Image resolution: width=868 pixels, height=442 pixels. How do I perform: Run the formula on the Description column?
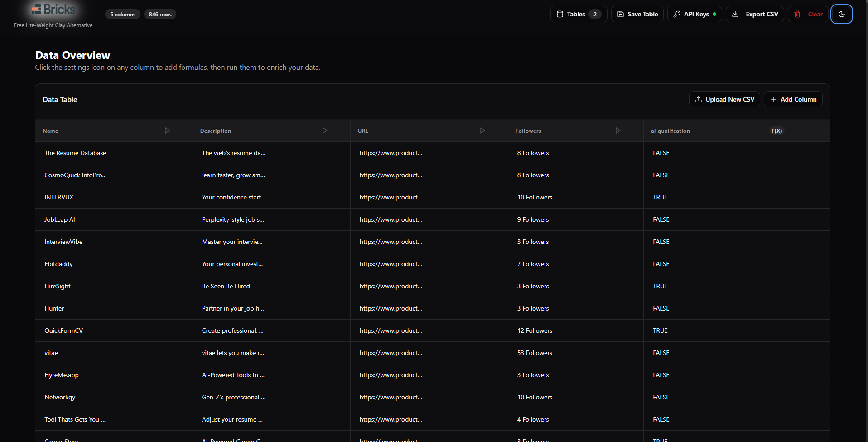pyautogui.click(x=325, y=131)
